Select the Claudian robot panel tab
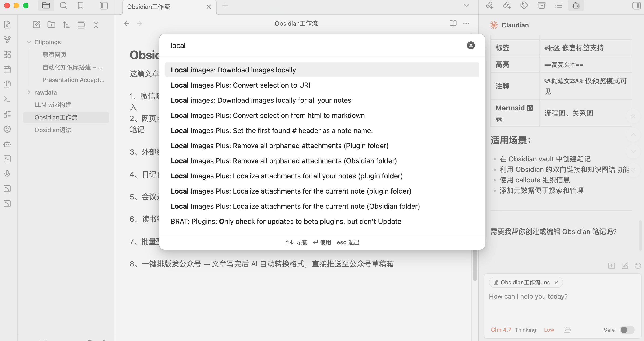The height and width of the screenshot is (341, 644). click(576, 6)
